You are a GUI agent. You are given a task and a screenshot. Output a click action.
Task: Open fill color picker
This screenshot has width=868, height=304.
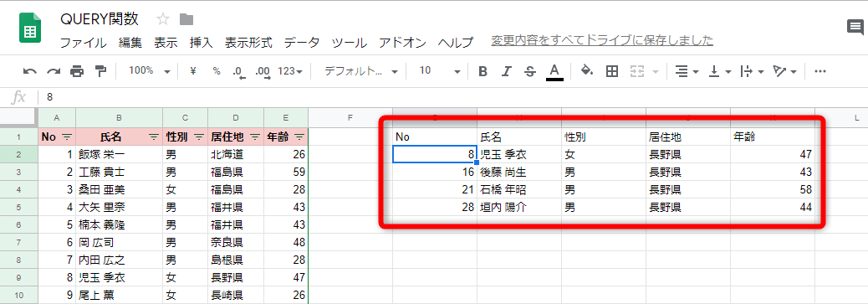point(587,71)
